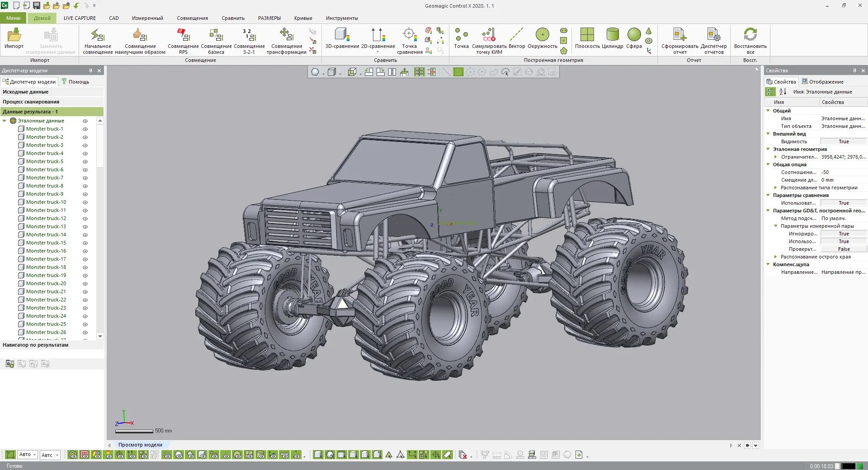Expand the Процесс сканирования section

click(52, 102)
